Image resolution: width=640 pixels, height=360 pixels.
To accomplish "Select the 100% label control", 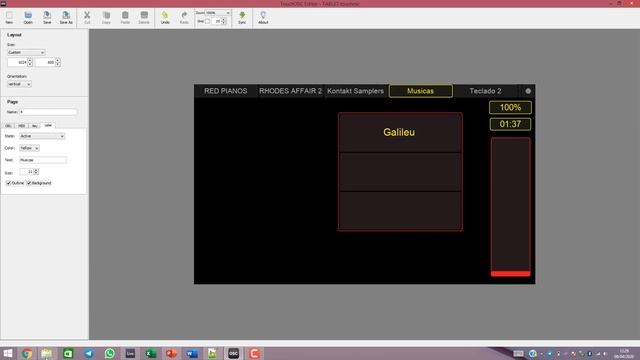I will tap(510, 107).
